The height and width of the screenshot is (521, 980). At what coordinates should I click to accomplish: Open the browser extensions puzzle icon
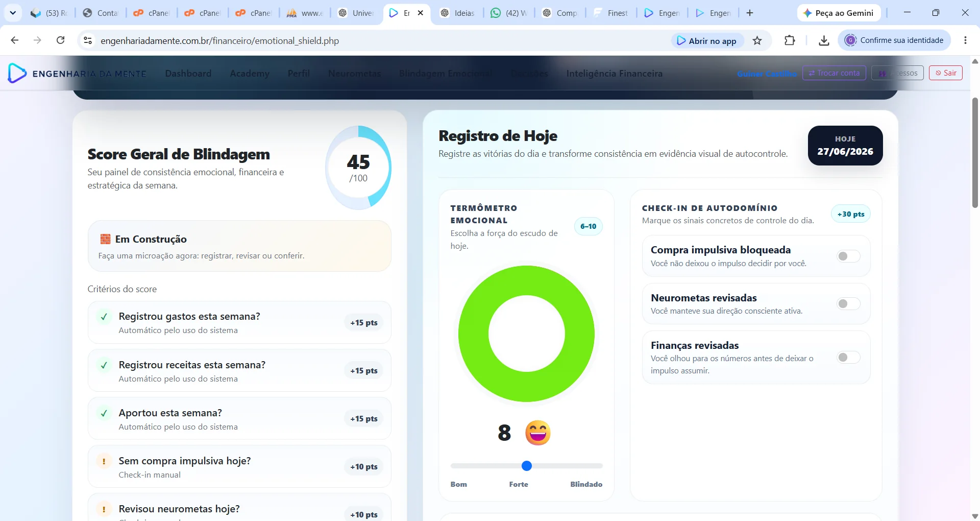(790, 40)
